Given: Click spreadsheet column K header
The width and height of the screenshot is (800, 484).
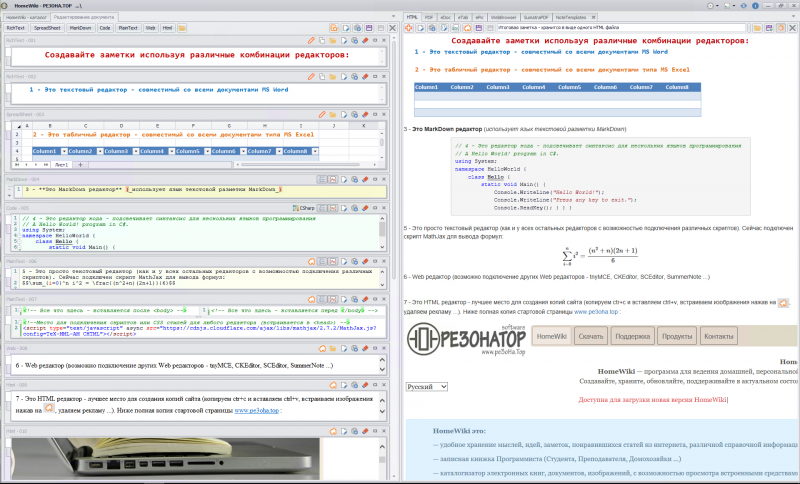Looking at the screenshot, I should click(364, 125).
